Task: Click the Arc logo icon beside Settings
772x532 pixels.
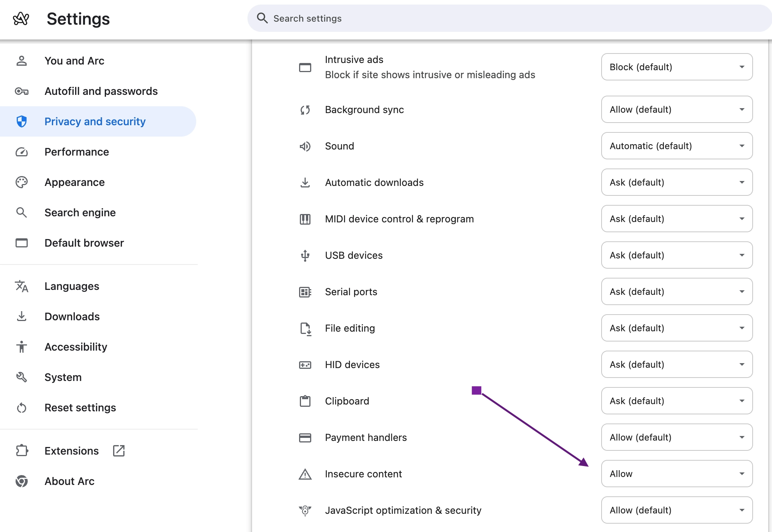Action: point(21,18)
